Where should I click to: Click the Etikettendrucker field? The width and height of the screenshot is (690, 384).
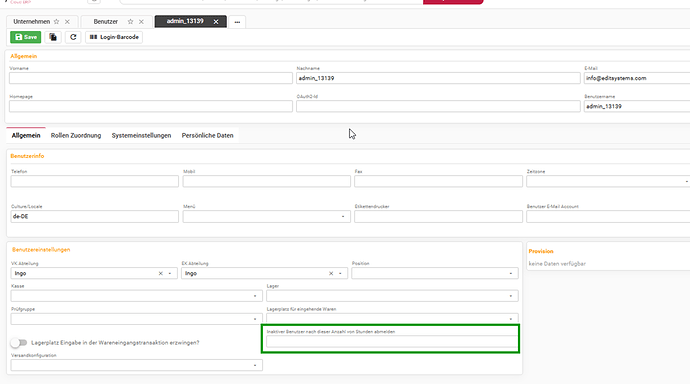tap(438, 216)
